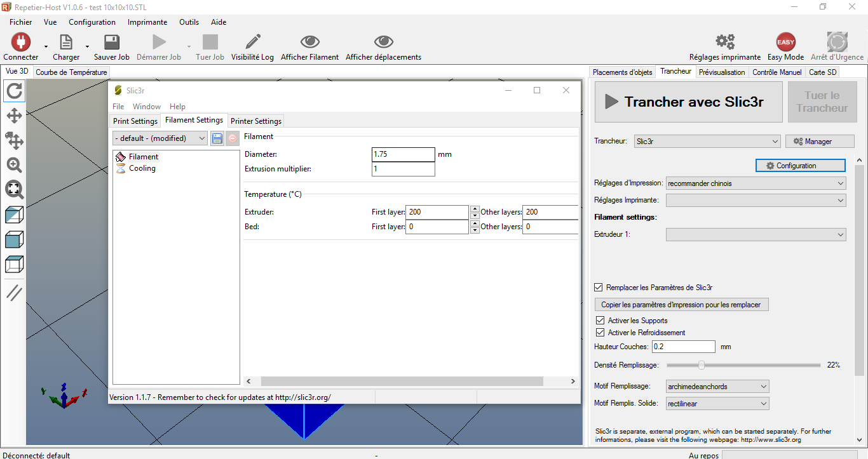Click the parallel lines projection icon
The width and height of the screenshot is (868, 459).
(x=14, y=293)
